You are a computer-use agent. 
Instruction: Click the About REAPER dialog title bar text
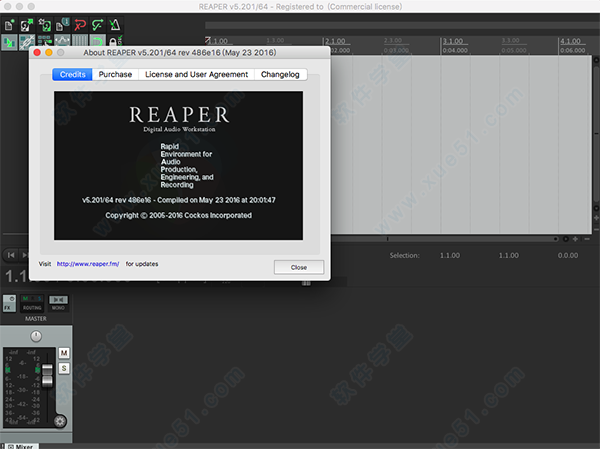click(x=180, y=52)
